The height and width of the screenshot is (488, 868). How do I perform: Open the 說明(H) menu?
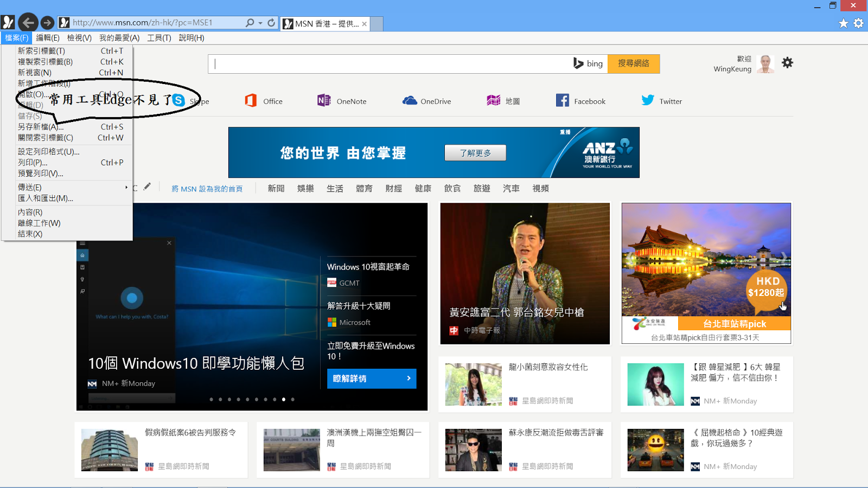click(x=192, y=38)
